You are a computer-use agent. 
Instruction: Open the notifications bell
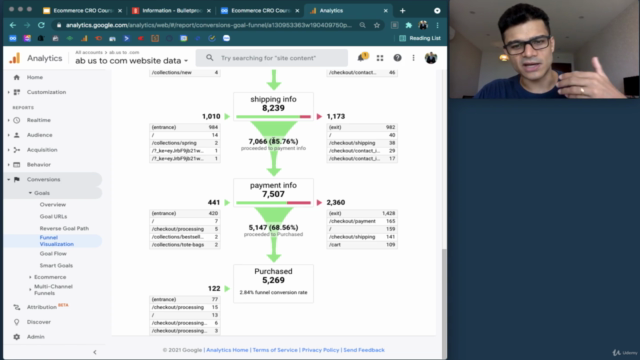(x=362, y=58)
